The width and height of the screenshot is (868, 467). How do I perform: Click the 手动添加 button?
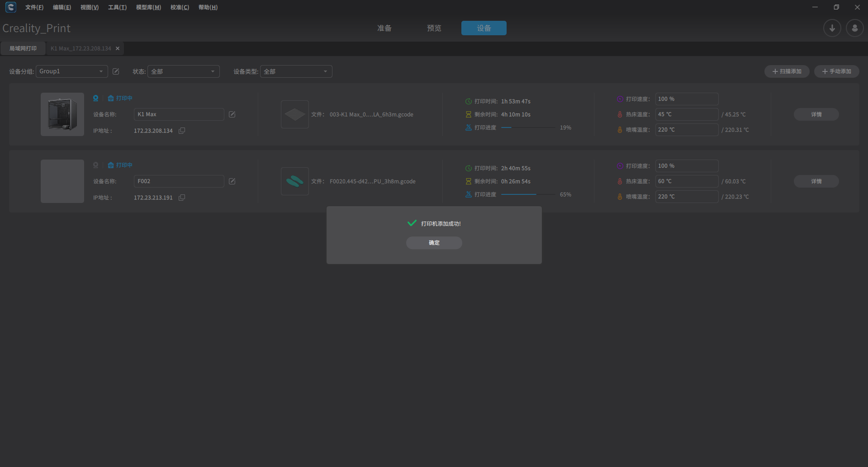837,71
